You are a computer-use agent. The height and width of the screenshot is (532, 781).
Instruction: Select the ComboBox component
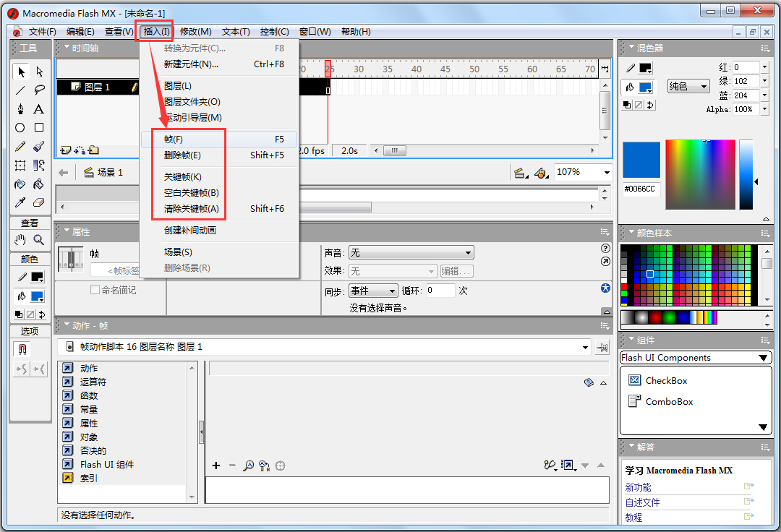point(661,402)
